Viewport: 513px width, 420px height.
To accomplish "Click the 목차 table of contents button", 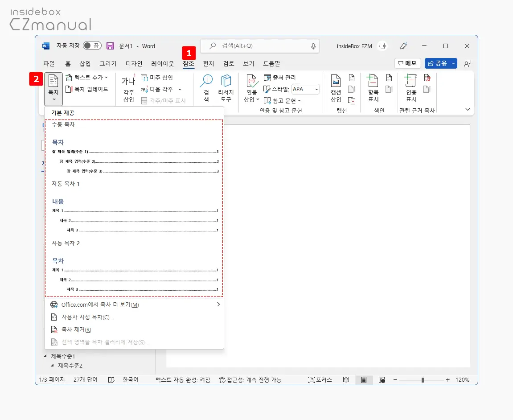I will (x=53, y=88).
